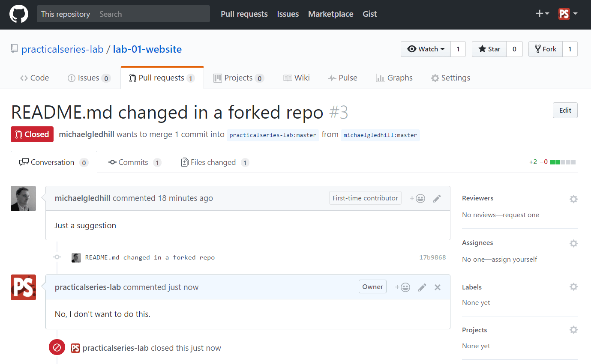The height and width of the screenshot is (364, 591).
Task: Open the repository Pull requests tab
Action: pos(162,78)
